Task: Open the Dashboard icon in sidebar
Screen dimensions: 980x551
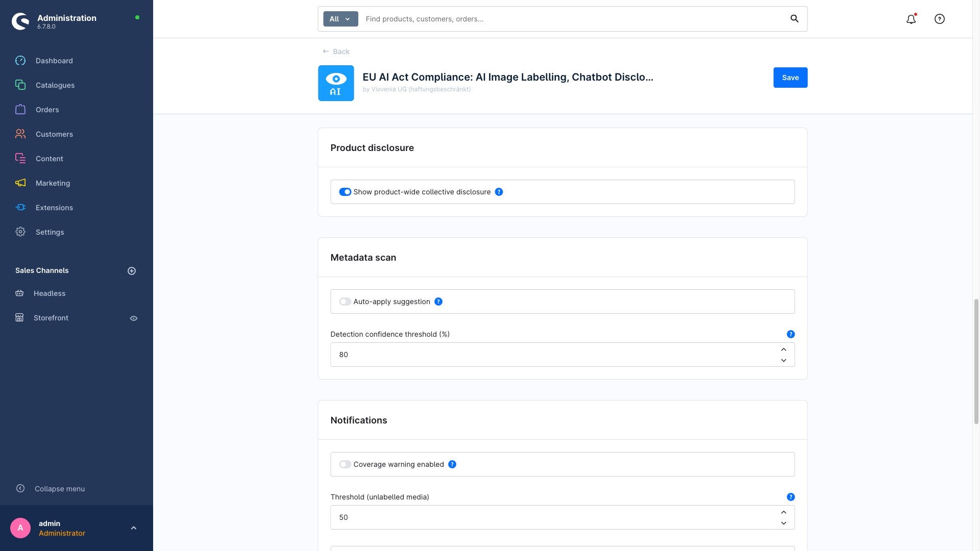Action: coord(20,61)
